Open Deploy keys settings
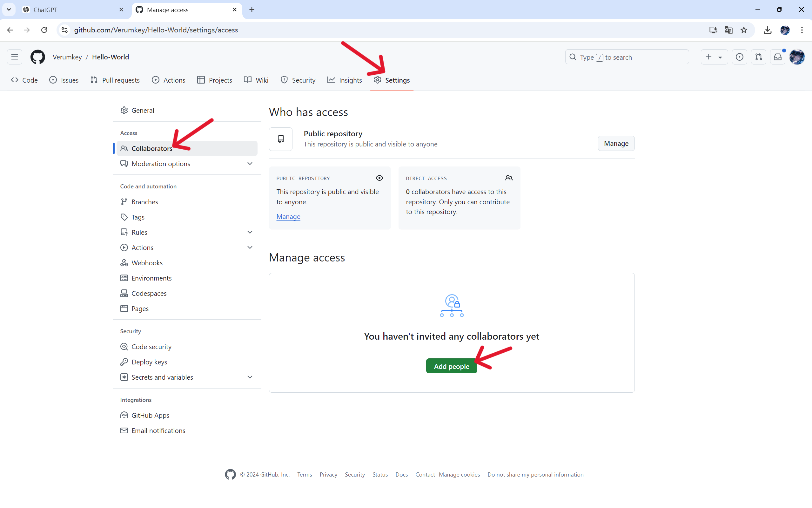 coord(187,362)
